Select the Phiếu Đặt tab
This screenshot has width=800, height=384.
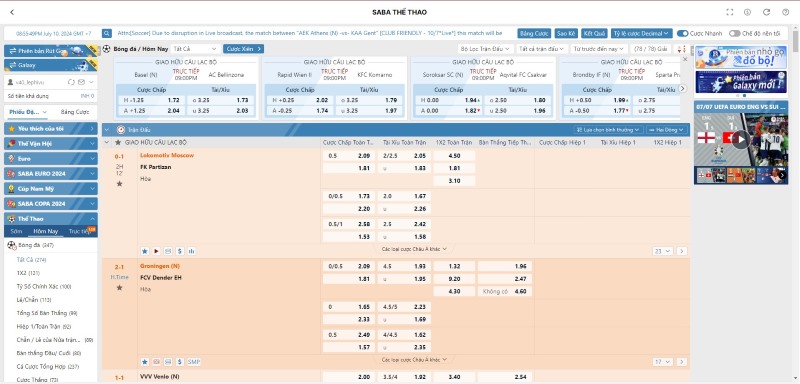click(x=28, y=112)
